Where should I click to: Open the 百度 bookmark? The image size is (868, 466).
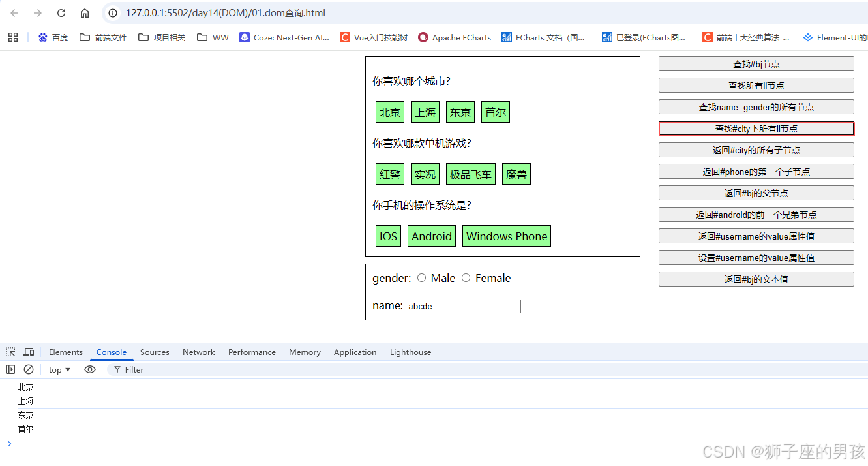pyautogui.click(x=53, y=37)
